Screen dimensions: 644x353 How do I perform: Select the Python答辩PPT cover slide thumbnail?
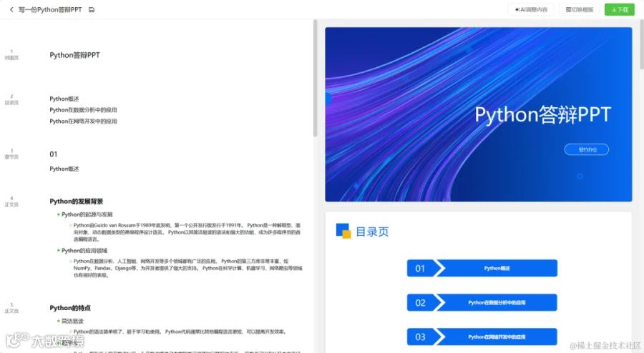tap(479, 114)
